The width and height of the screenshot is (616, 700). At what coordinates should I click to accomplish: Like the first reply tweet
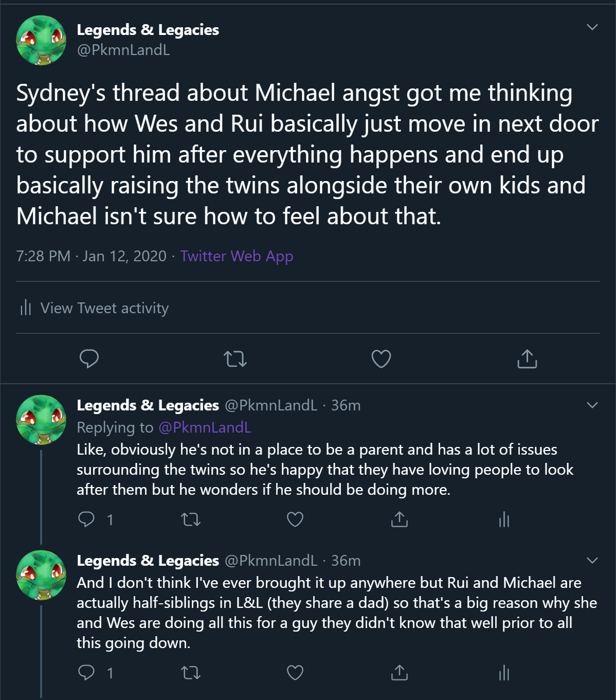(x=295, y=519)
